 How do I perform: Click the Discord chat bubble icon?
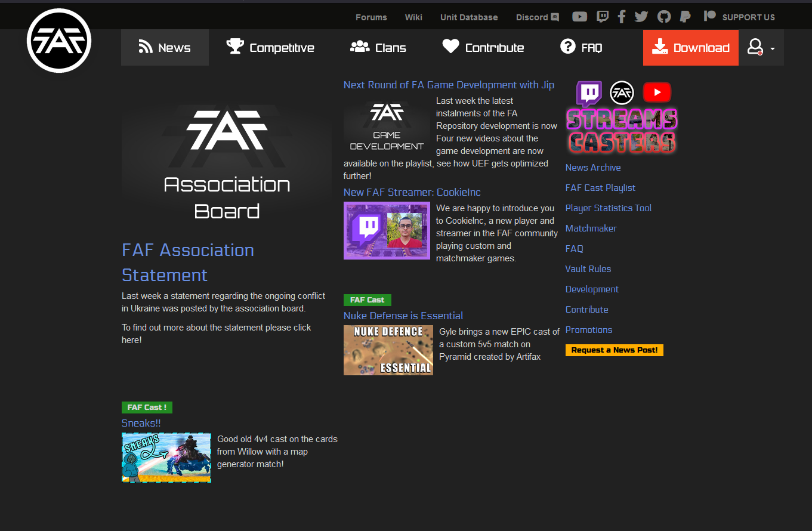(555, 17)
